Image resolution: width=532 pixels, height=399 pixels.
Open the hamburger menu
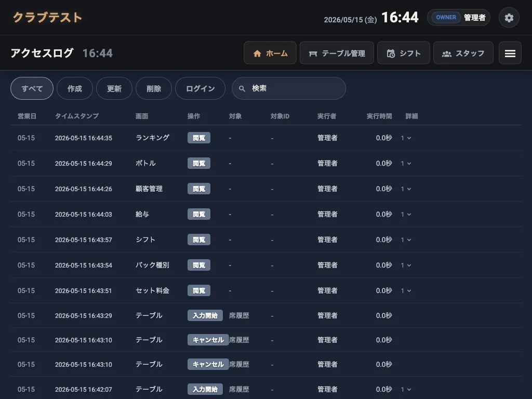(510, 53)
